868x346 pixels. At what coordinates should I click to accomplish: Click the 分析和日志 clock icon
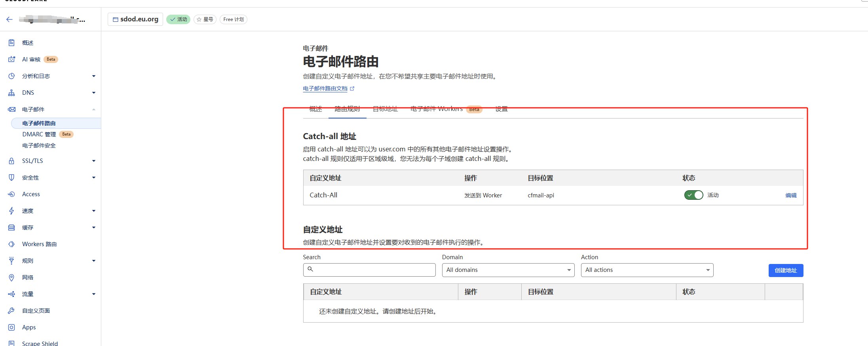tap(11, 76)
